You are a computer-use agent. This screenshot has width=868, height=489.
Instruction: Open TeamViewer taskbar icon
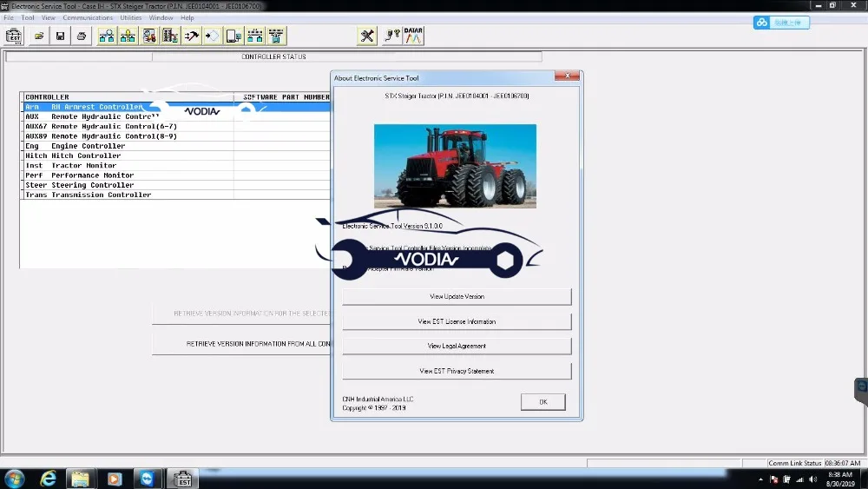(147, 479)
